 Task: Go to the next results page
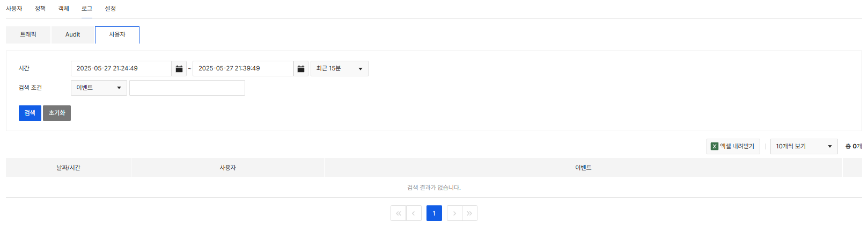tap(454, 213)
